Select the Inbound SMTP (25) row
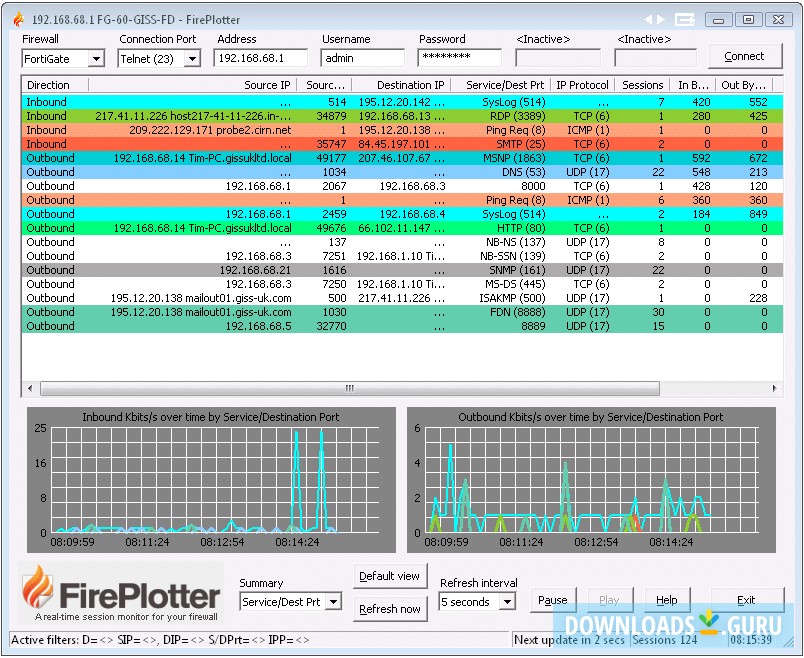Image resolution: width=804 pixels, height=658 pixels. 403,144
